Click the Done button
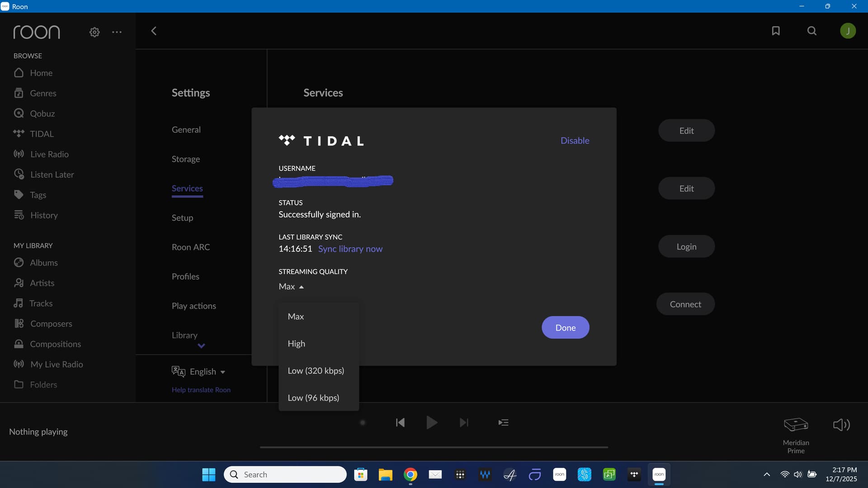 tap(565, 328)
